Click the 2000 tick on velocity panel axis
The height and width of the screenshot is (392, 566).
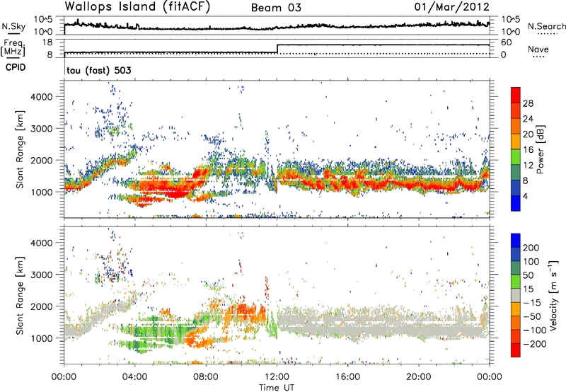(41, 306)
